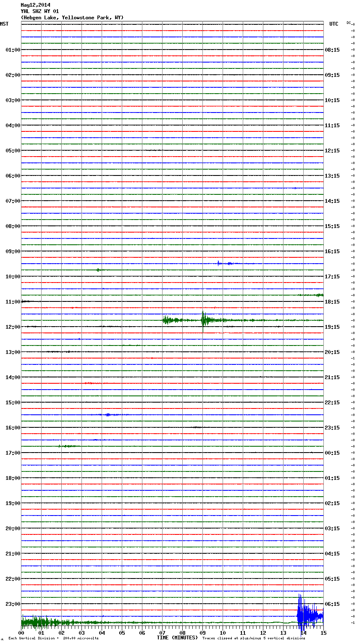Click the 01:00 MST time label
Screen dimensions: 357x644
(x=13, y=50)
